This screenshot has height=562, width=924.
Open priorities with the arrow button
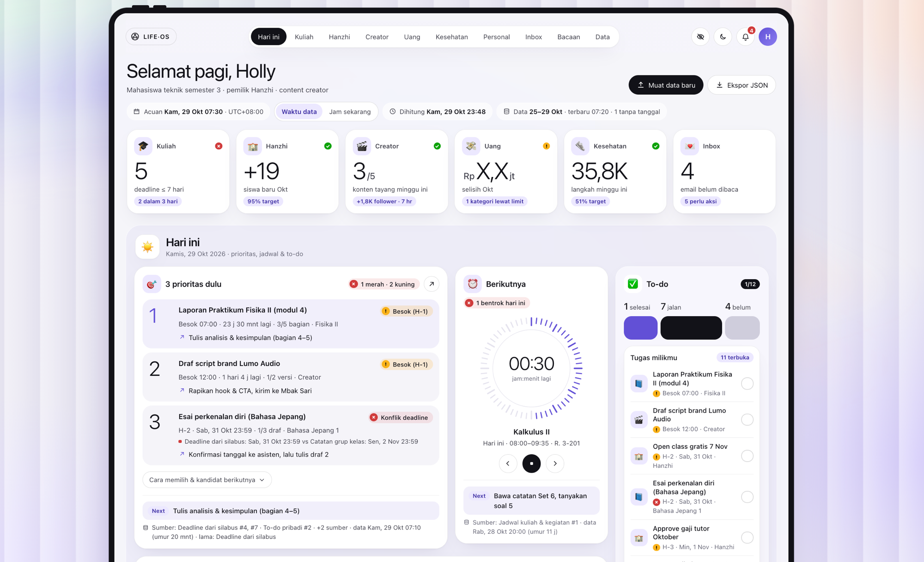coord(432,284)
